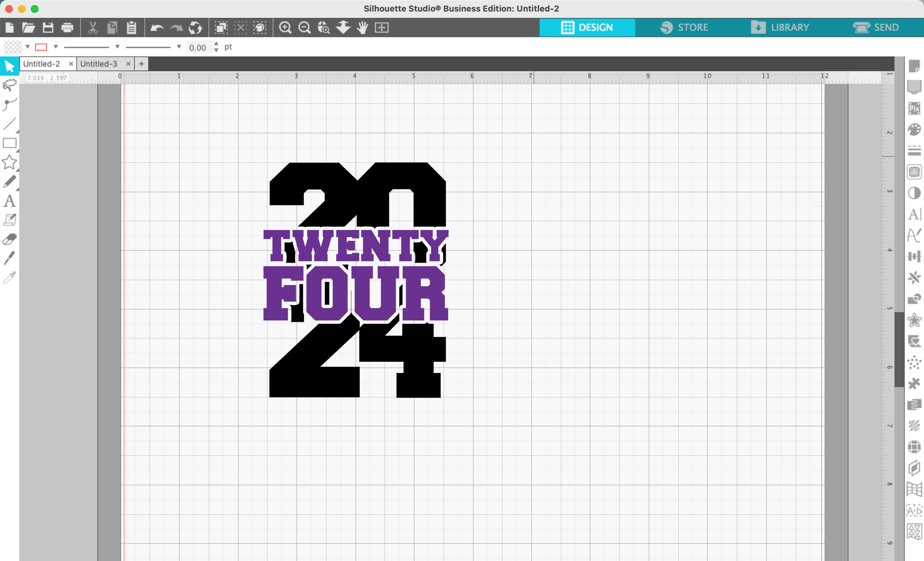Open the PixScan panel
The image size is (924, 561).
pyautogui.click(x=914, y=108)
